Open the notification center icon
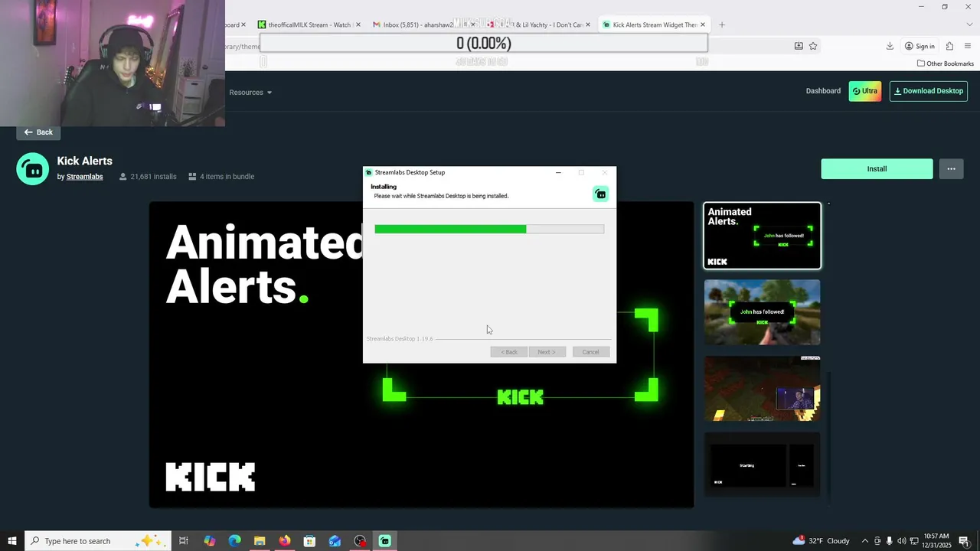The image size is (980, 551). pyautogui.click(x=964, y=541)
